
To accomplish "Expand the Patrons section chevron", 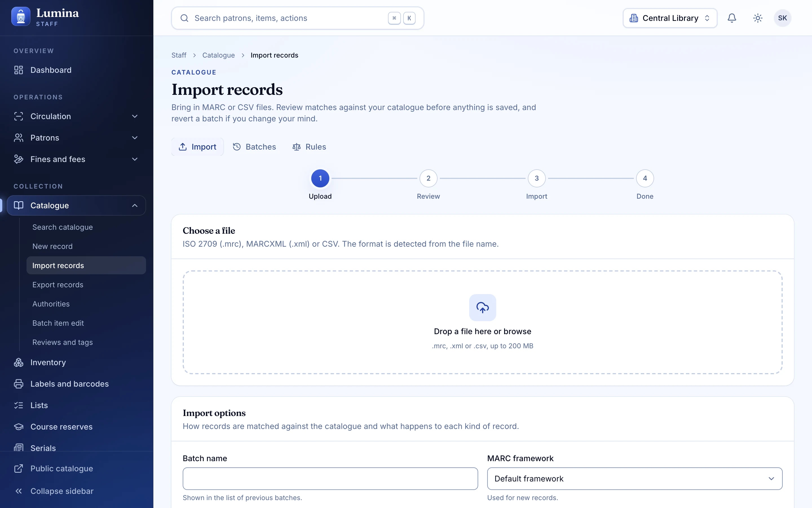I will (134, 138).
